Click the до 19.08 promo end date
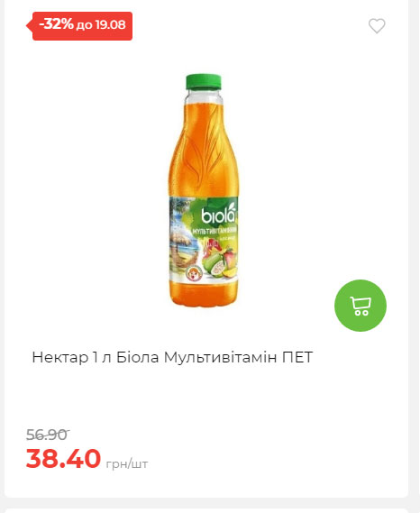Screen dimensions: 420x513 (x=101, y=25)
